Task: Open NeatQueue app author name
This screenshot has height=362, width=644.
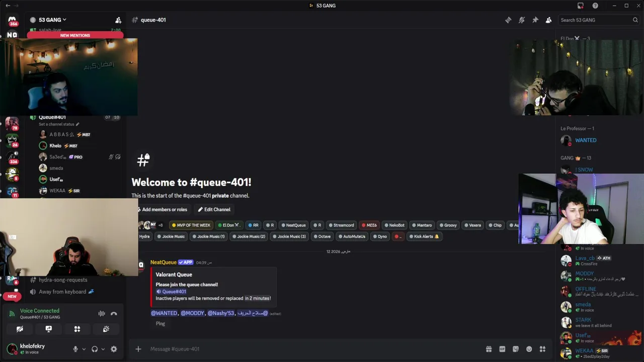Action: tap(164, 262)
